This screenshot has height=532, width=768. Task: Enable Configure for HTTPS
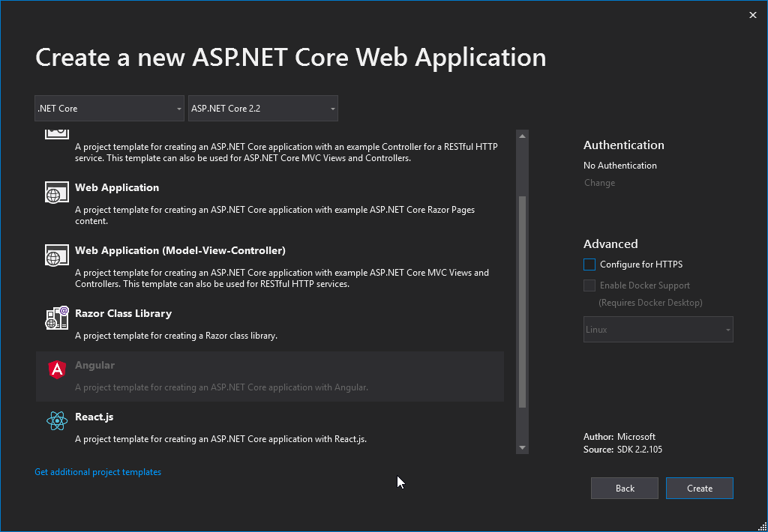[x=589, y=264]
